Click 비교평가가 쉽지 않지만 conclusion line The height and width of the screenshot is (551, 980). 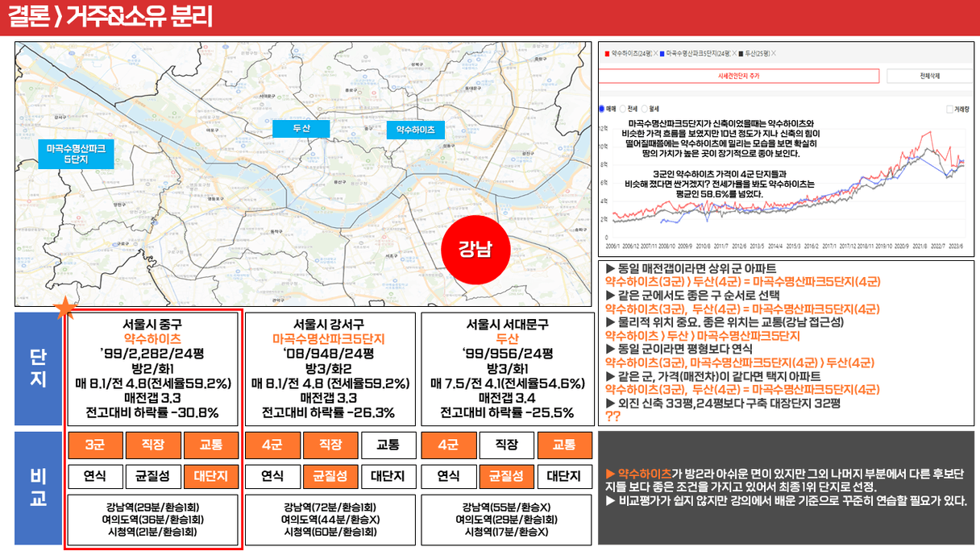(786, 500)
